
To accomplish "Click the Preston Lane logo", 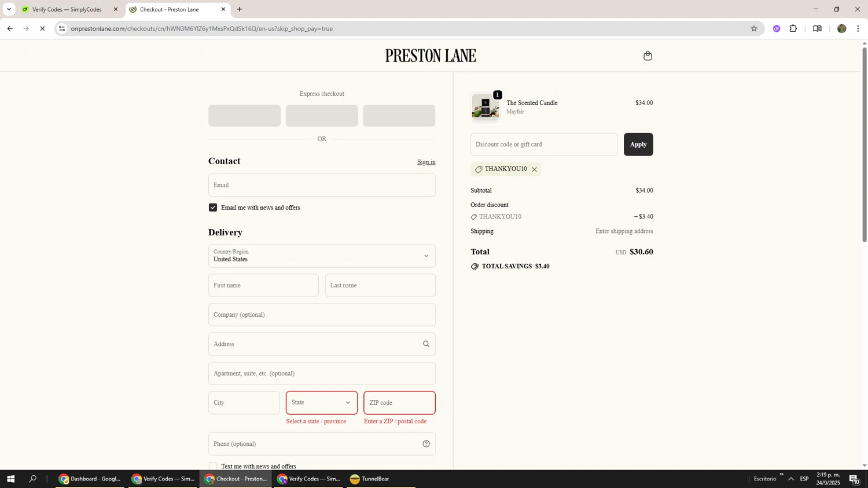I will (x=431, y=56).
